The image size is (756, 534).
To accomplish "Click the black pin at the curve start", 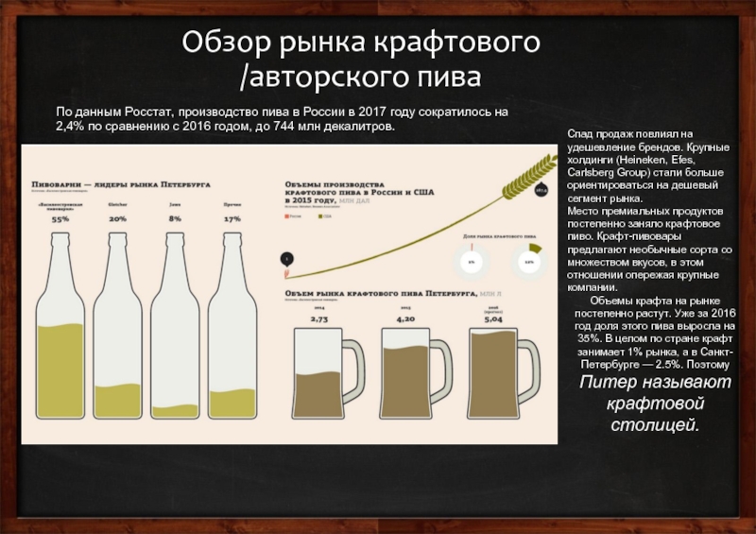I will pos(284,257).
